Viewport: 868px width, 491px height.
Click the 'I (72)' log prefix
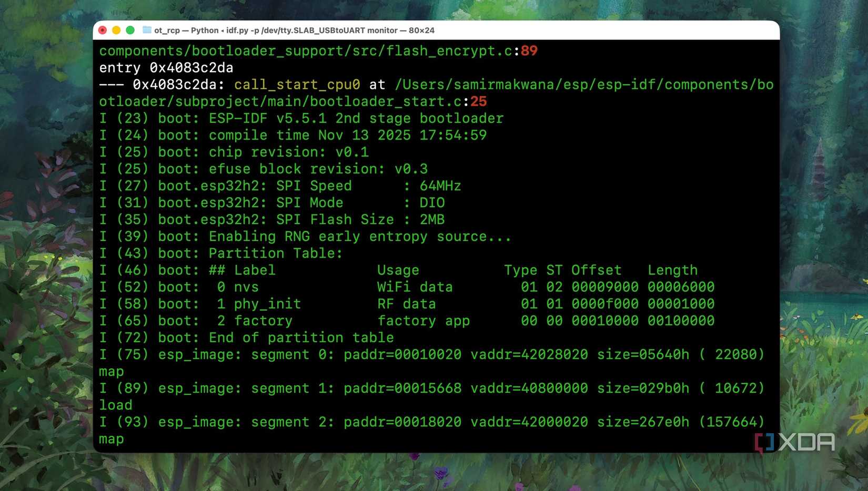coord(124,337)
